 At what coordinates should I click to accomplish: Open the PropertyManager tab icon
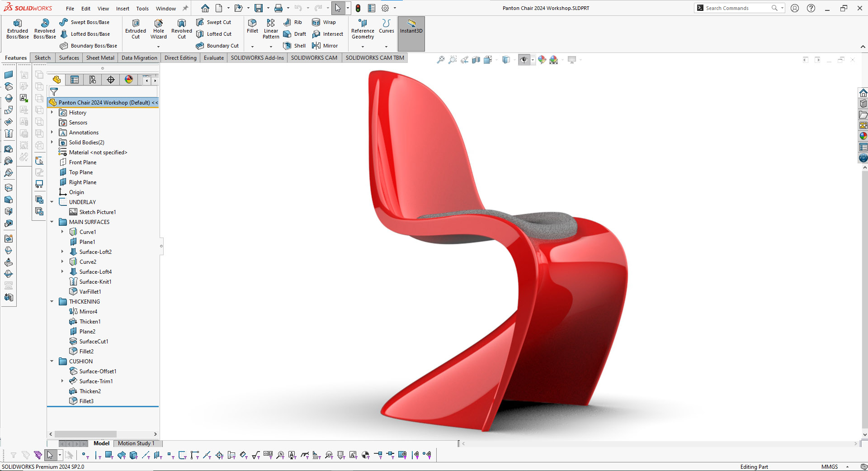[x=75, y=80]
